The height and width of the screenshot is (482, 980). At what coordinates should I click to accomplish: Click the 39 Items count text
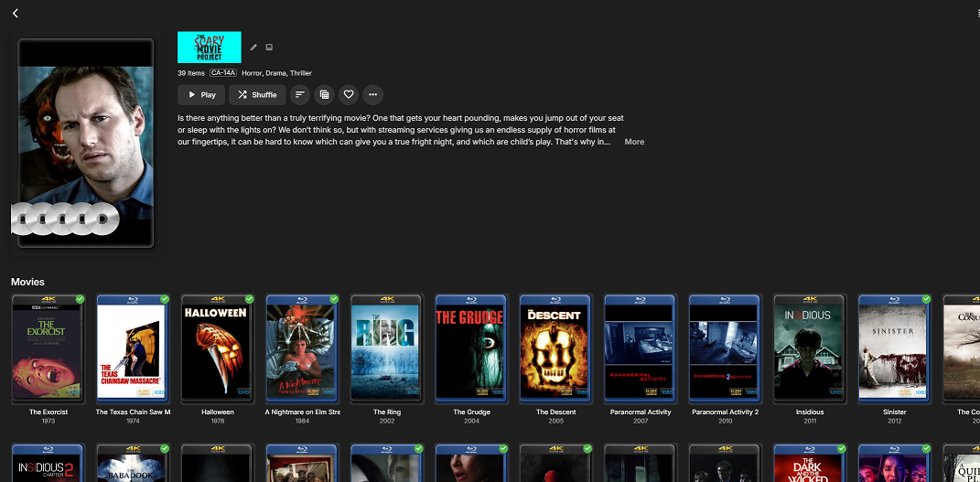(190, 73)
